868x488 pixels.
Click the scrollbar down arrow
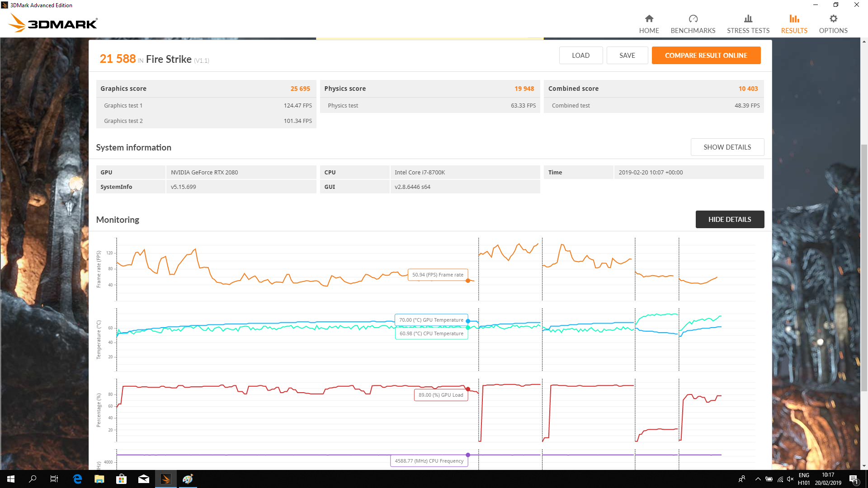[864, 466]
